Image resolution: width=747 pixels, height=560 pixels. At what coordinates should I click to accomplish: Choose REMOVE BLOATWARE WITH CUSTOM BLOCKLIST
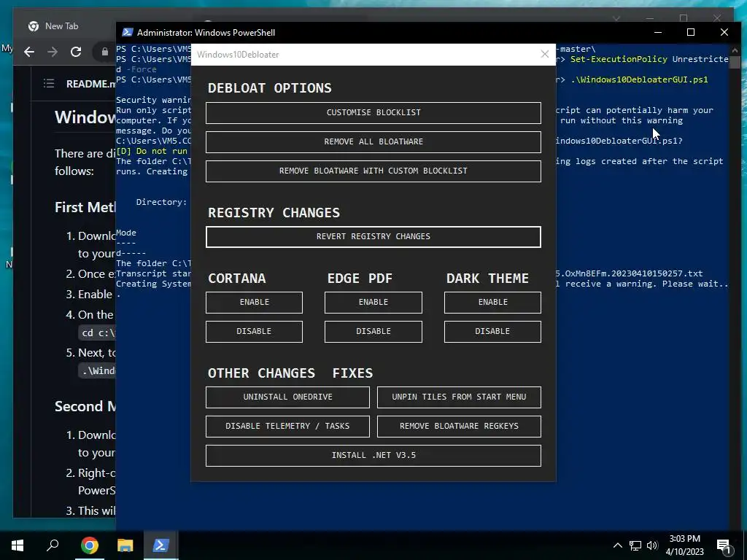point(373,171)
